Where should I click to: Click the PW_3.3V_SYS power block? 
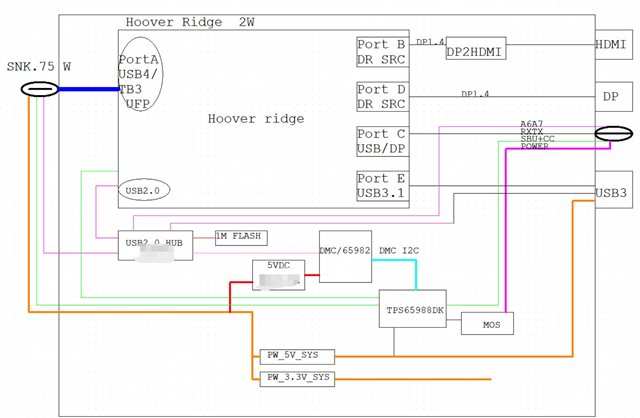[297, 379]
